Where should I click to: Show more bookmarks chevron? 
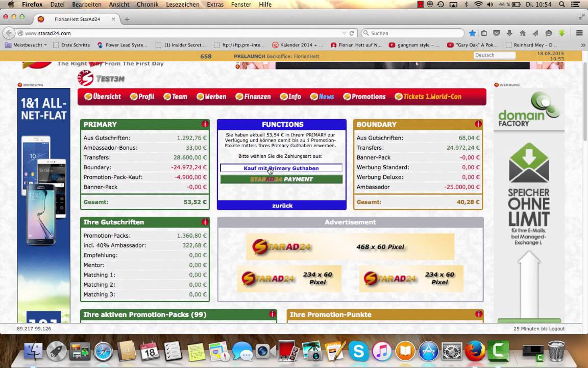(583, 44)
